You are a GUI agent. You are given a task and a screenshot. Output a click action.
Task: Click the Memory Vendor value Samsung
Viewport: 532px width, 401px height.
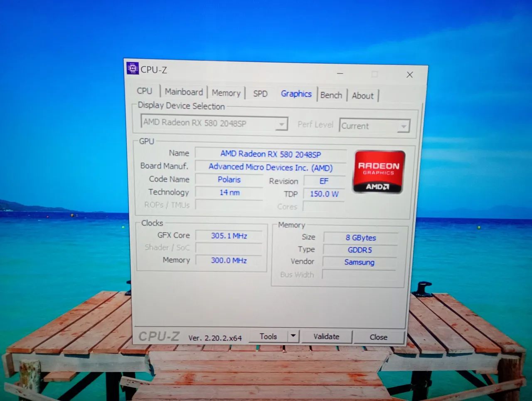[x=359, y=262]
